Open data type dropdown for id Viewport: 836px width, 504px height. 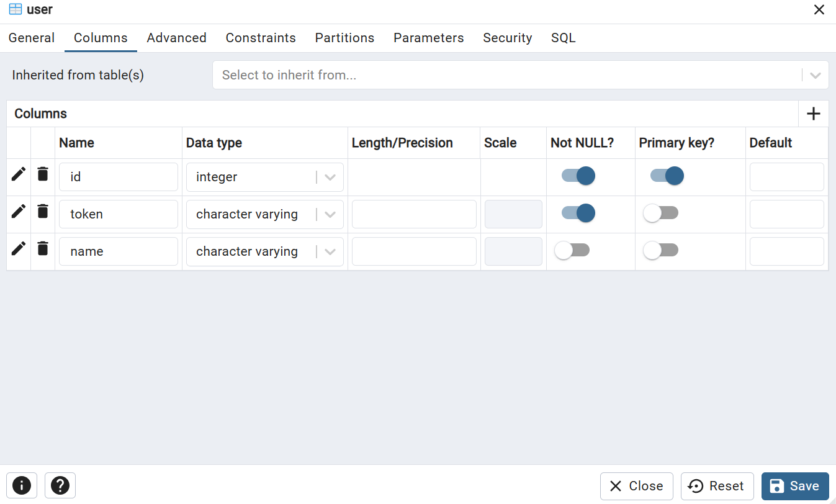(x=330, y=177)
